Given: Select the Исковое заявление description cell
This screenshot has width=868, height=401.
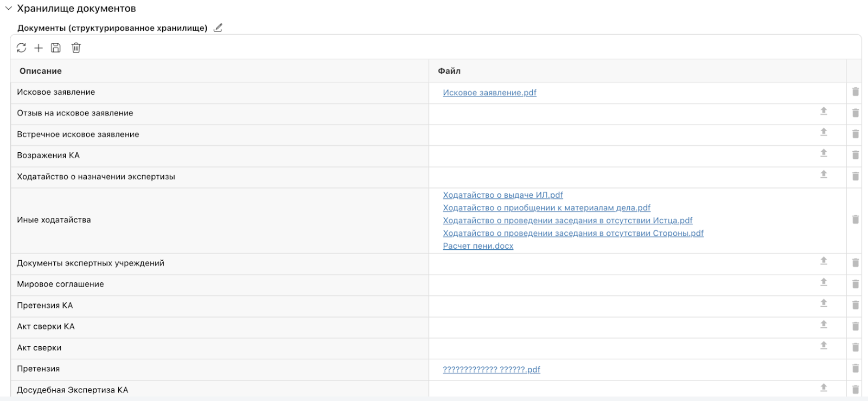Looking at the screenshot, I should pos(220,93).
